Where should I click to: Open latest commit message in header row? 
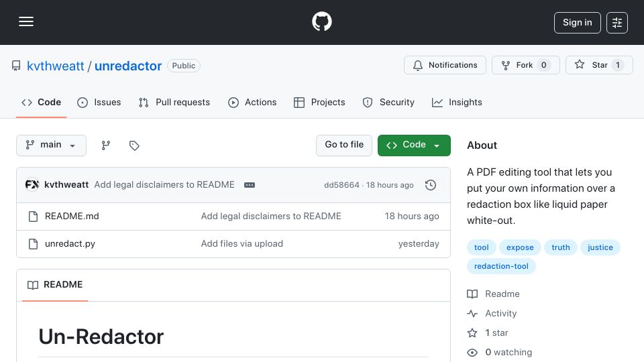click(164, 185)
